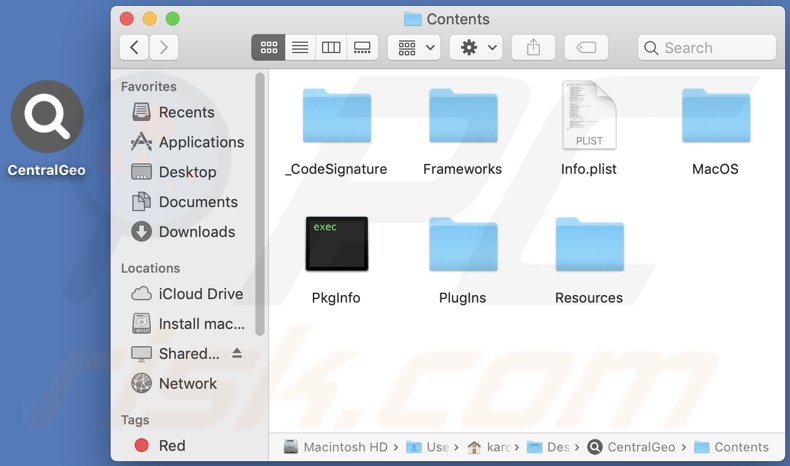Close the Finder window
The width and height of the screenshot is (790, 466).
pos(126,19)
